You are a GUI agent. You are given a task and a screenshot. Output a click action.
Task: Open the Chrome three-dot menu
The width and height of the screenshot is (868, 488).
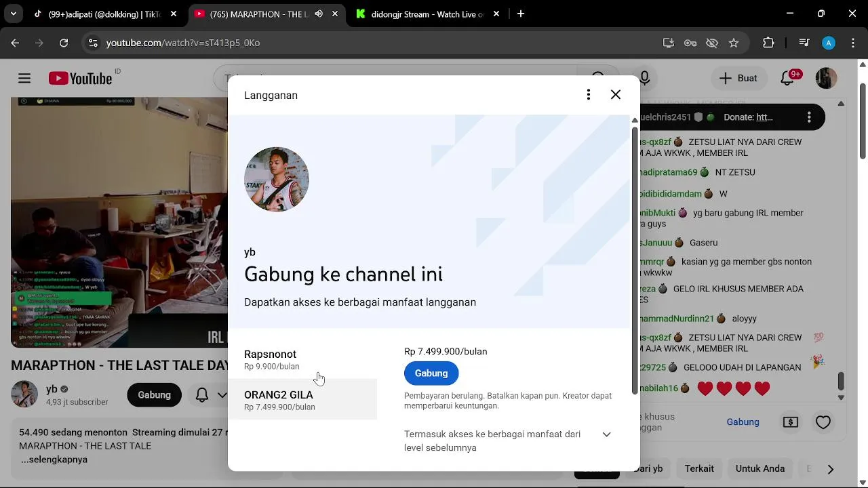(x=852, y=43)
